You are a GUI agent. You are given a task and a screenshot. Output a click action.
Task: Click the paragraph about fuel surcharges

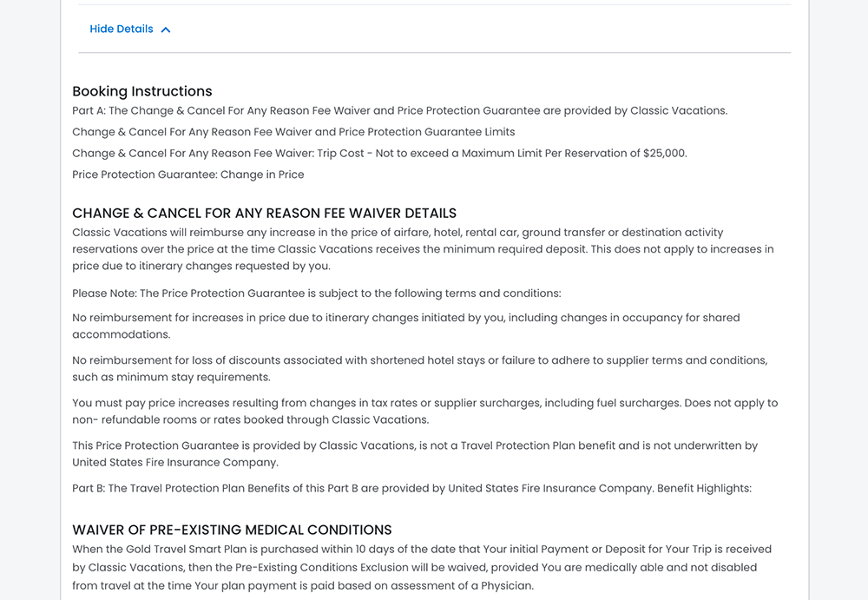tap(424, 411)
